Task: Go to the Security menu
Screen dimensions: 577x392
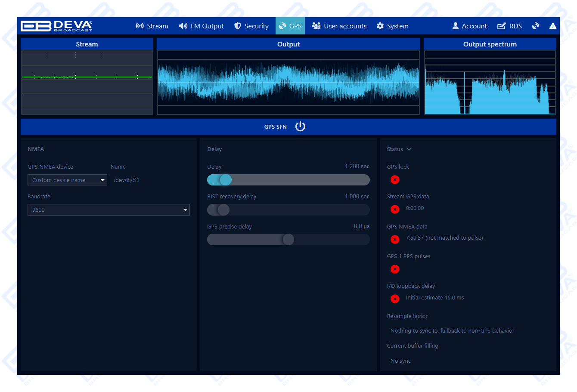Action: click(251, 26)
